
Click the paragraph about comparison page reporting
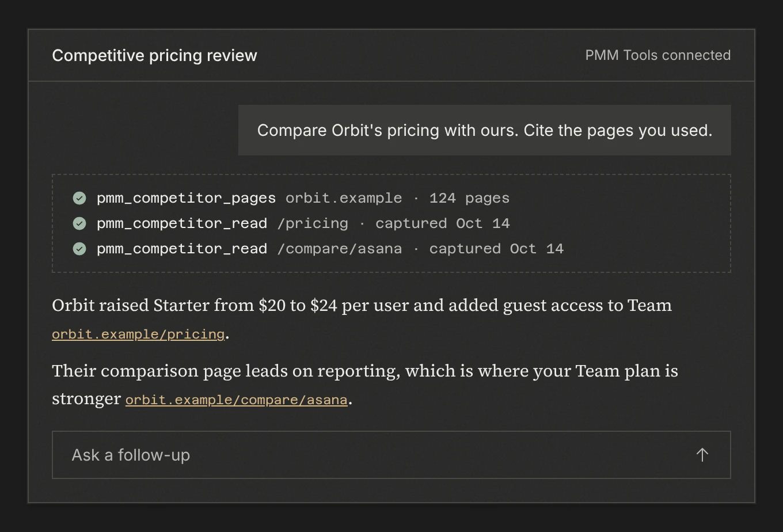pos(365,384)
